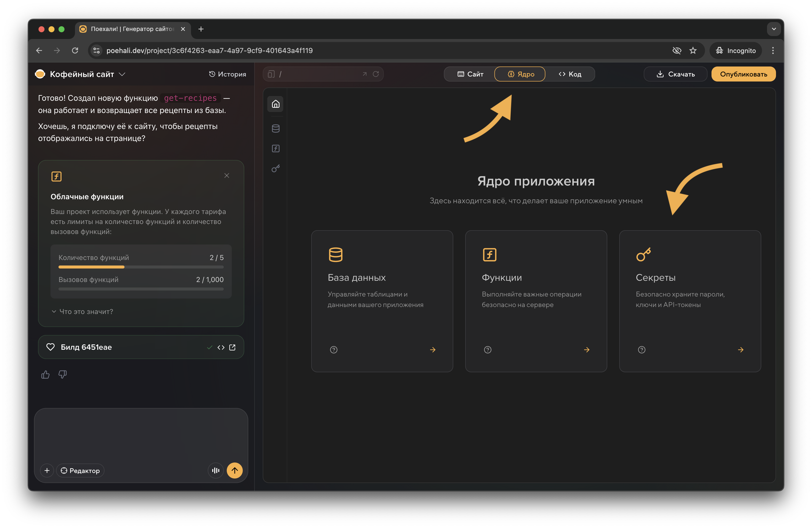Start voice input with waveform icon

(215, 470)
